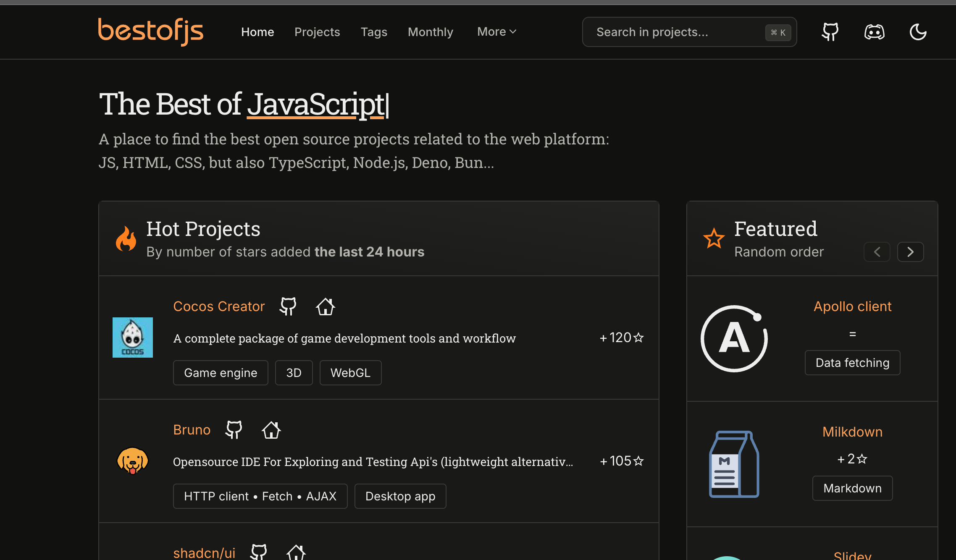This screenshot has height=560, width=956.
Task: Toggle dark mode moon icon
Action: point(918,32)
